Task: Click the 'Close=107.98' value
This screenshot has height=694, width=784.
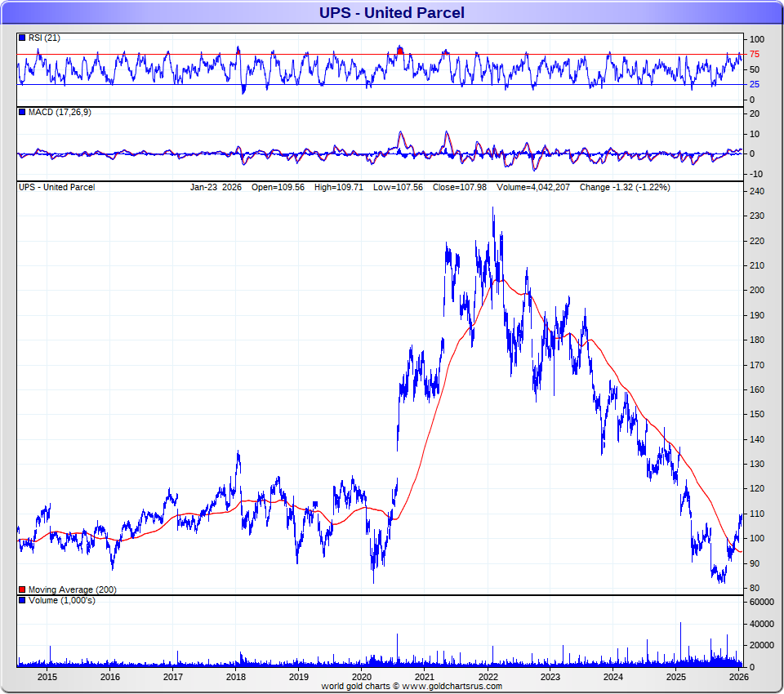Action: tap(460, 187)
